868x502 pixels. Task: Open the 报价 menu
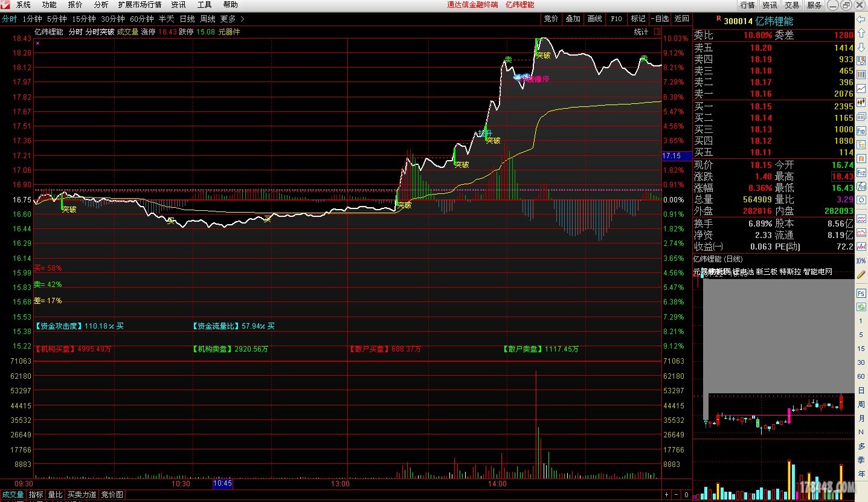pos(76,5)
